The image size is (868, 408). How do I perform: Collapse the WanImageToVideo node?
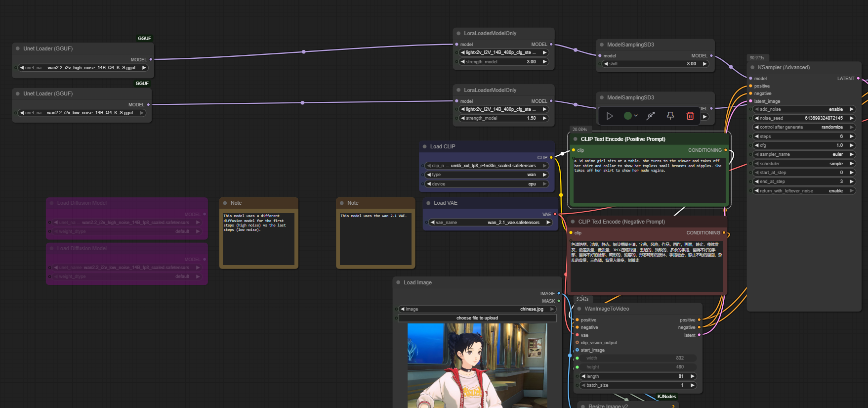pyautogui.click(x=579, y=309)
